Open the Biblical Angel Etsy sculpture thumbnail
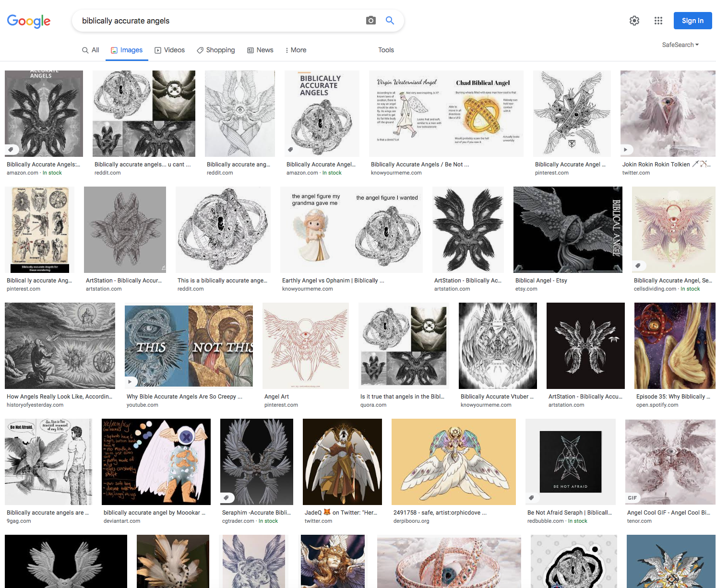Image resolution: width=716 pixels, height=588 pixels. [568, 230]
